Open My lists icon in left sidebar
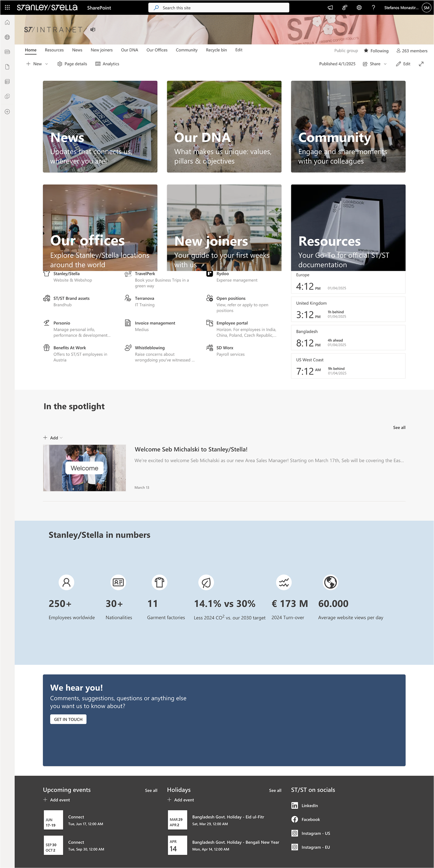This screenshot has width=434, height=868. pos(7,82)
